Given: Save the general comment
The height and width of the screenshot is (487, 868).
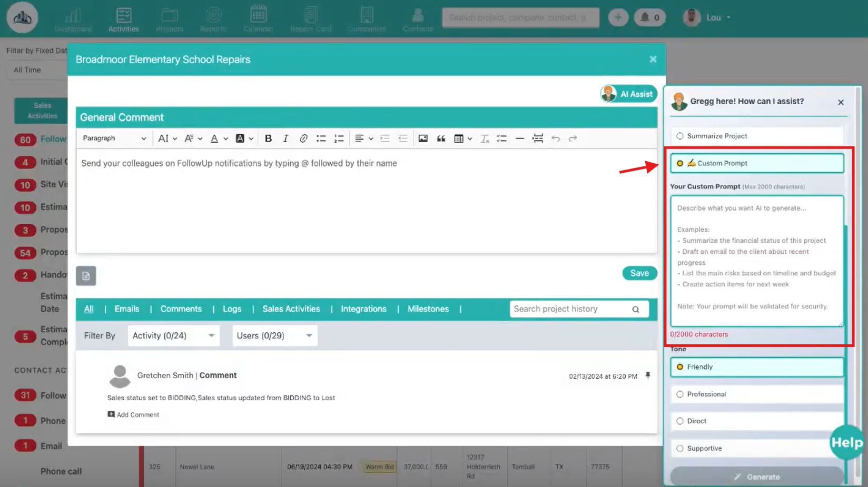Looking at the screenshot, I should [639, 273].
